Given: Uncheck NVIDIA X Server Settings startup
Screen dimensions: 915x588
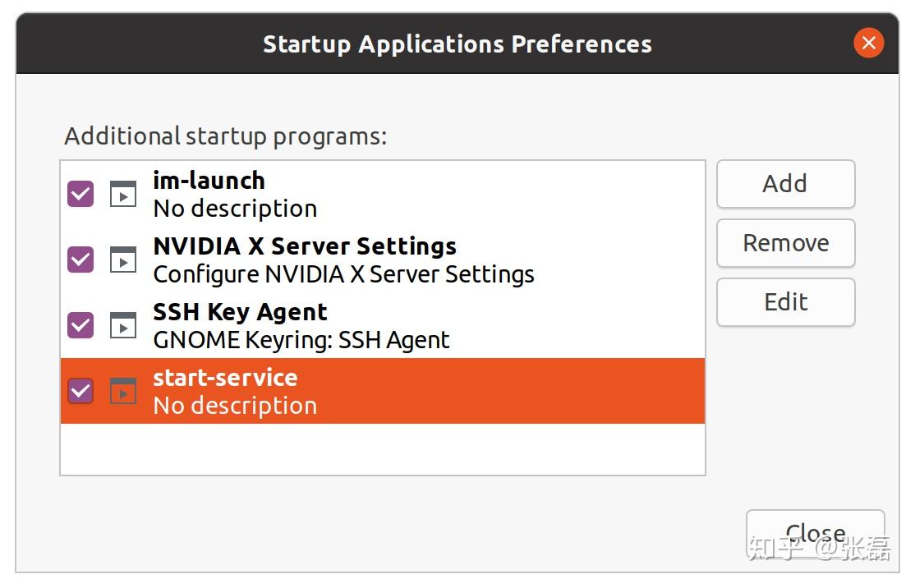Looking at the screenshot, I should tap(80, 260).
